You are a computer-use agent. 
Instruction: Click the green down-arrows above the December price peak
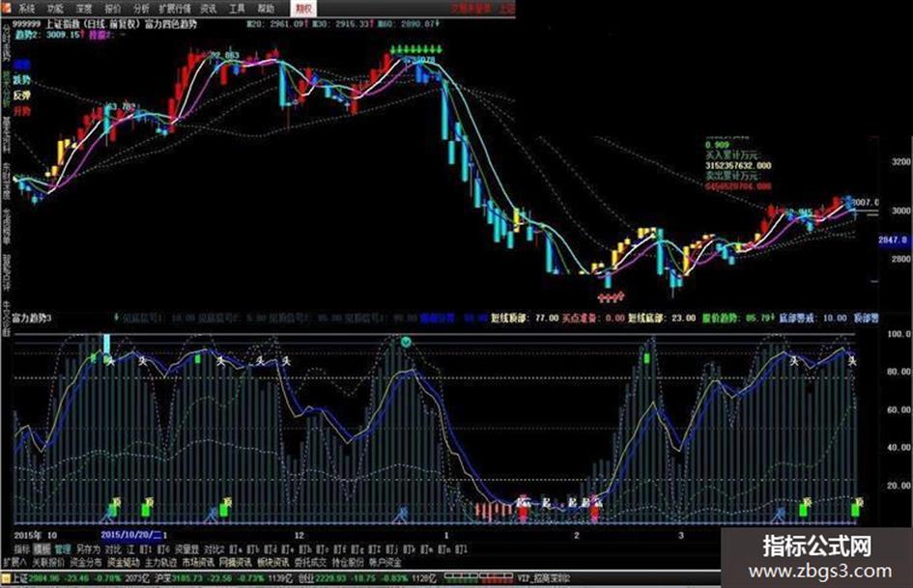[x=416, y=49]
